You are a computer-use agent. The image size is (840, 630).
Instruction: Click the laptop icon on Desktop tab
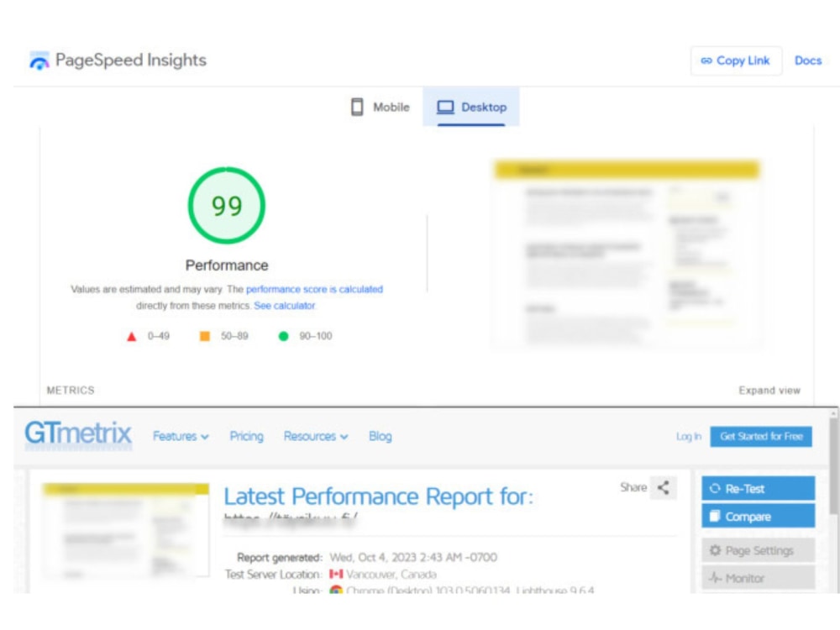pos(445,108)
